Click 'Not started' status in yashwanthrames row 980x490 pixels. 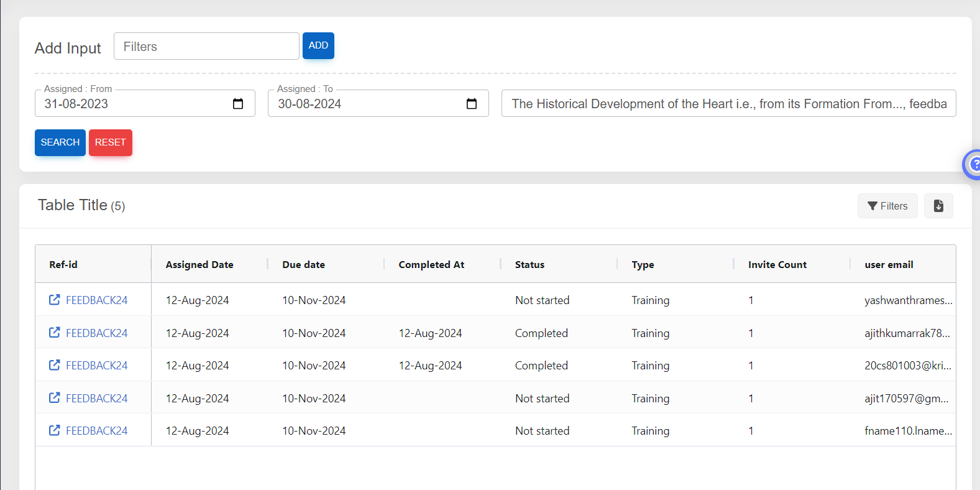tap(542, 300)
